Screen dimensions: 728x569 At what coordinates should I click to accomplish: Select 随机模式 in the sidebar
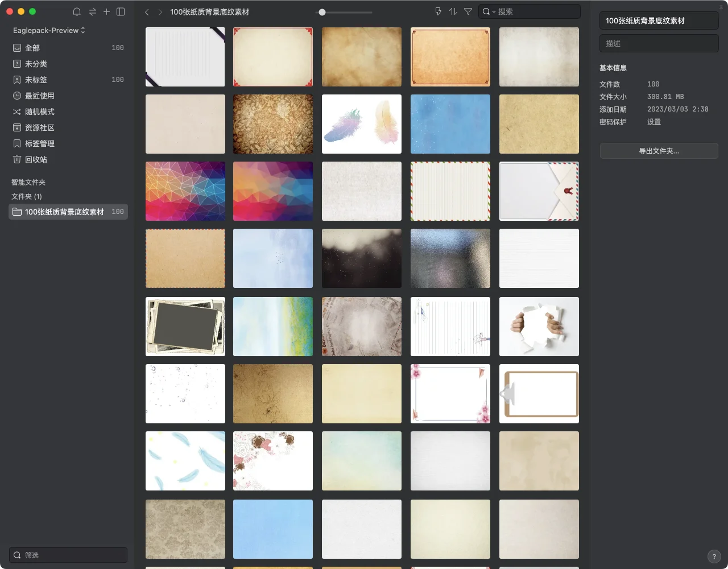tap(39, 112)
